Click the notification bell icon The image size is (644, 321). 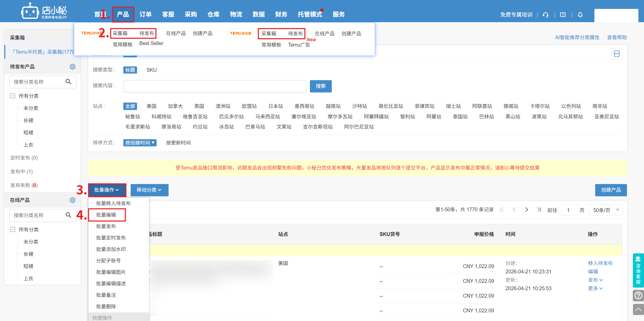(x=580, y=15)
